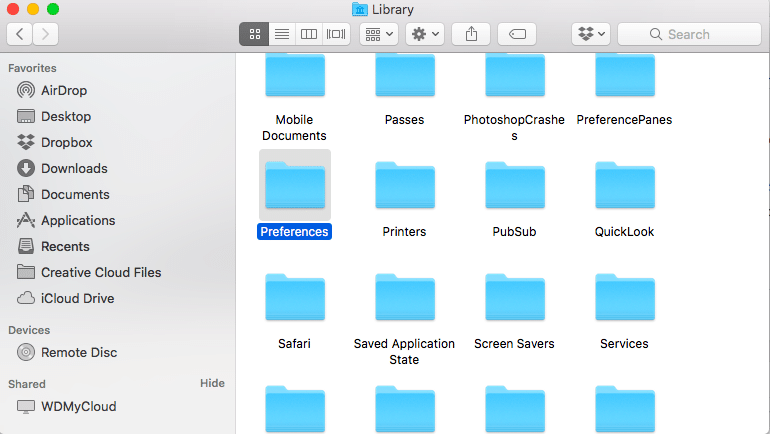This screenshot has width=770, height=434.
Task: Select the Printers folder
Action: pos(405,185)
